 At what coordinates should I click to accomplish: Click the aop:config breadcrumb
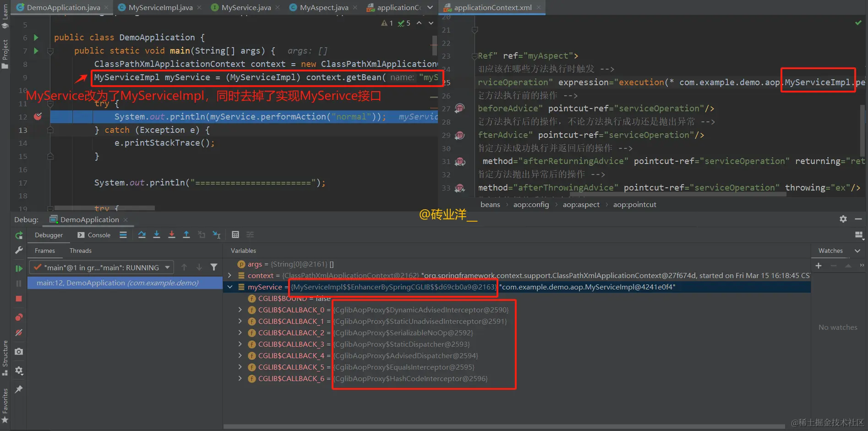[531, 204]
